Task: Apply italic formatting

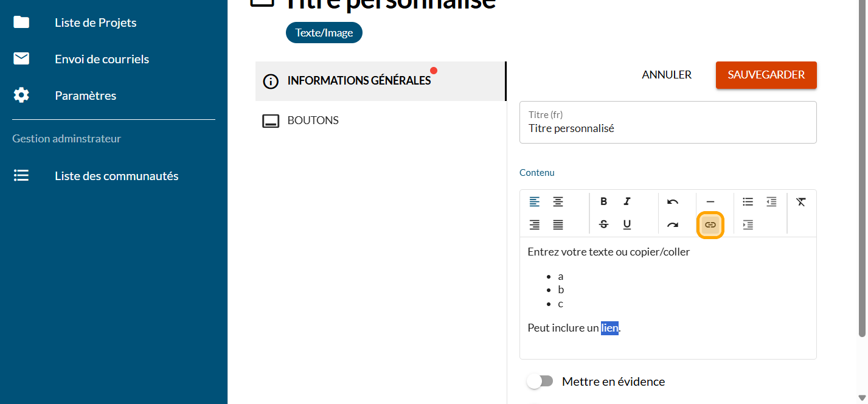Action: point(627,202)
